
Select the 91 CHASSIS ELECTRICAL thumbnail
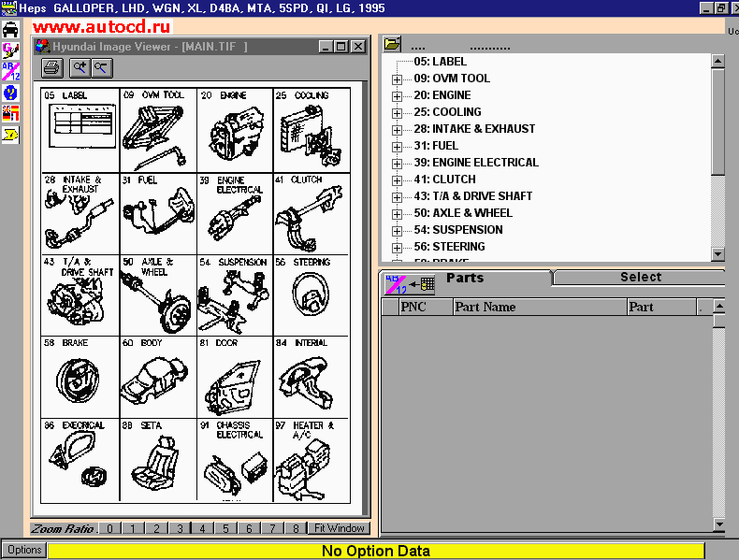[x=235, y=461]
